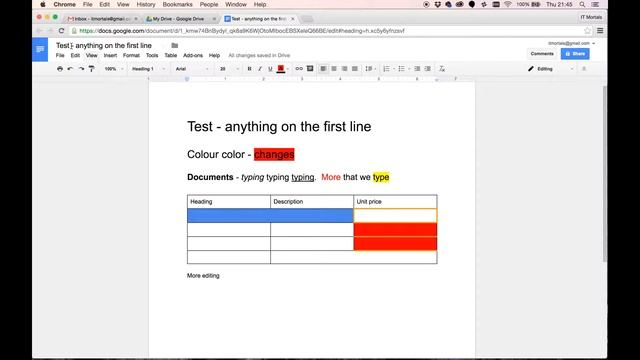Click the IT Mortals profile button

(591, 17)
